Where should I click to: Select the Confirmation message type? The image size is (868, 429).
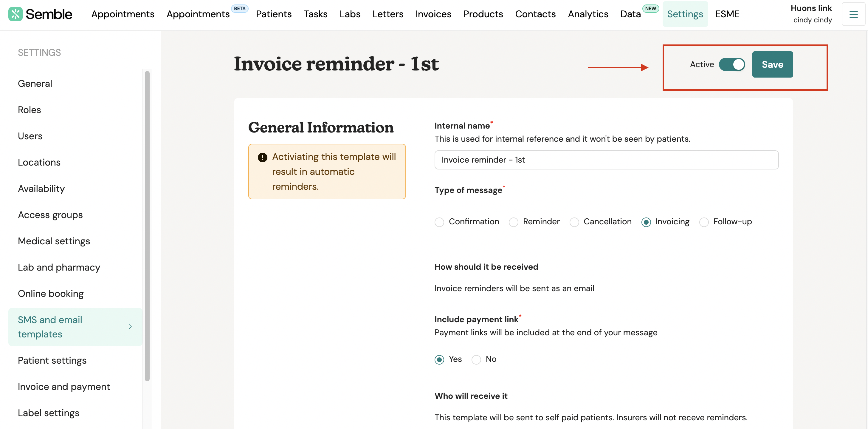[439, 222]
